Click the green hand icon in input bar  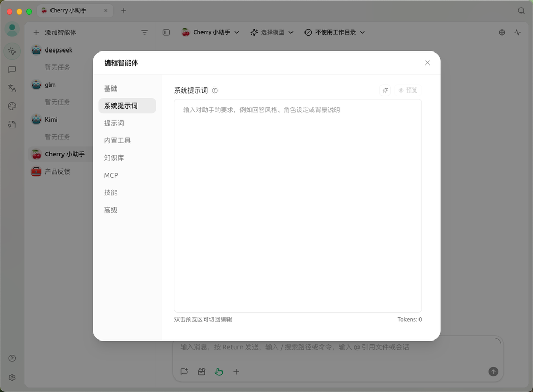point(219,372)
